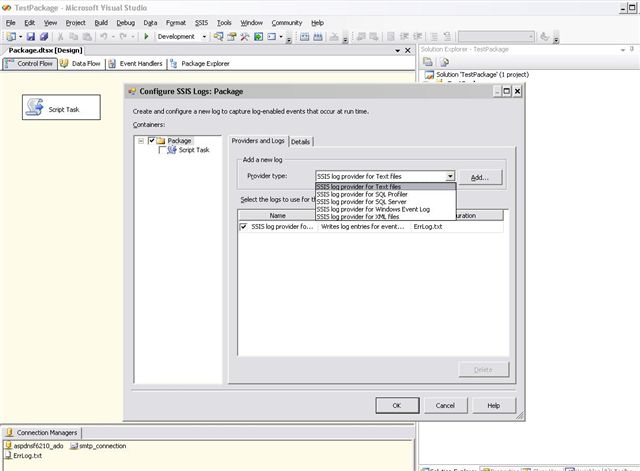Switch to the Data Flow tab
Screen dimensions: 640x471
tap(81, 63)
